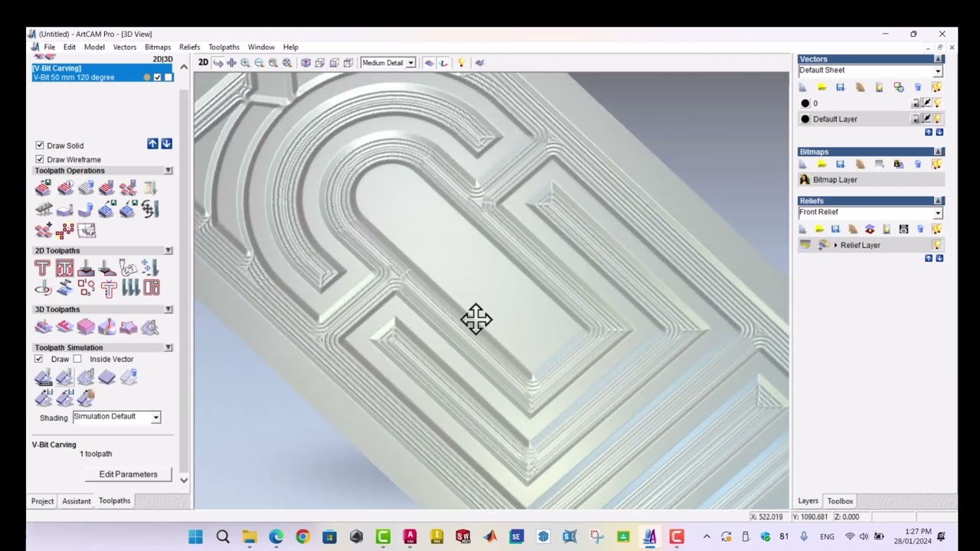Image resolution: width=980 pixels, height=551 pixels.
Task: Toggle visibility bulb for Default Layer
Action: tap(938, 119)
